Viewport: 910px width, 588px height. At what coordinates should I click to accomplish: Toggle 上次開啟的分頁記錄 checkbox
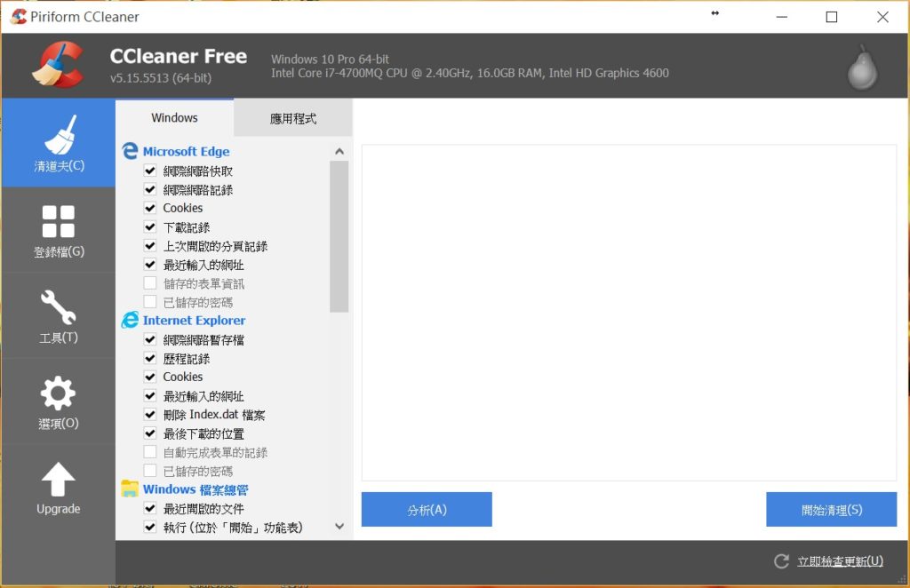point(149,245)
